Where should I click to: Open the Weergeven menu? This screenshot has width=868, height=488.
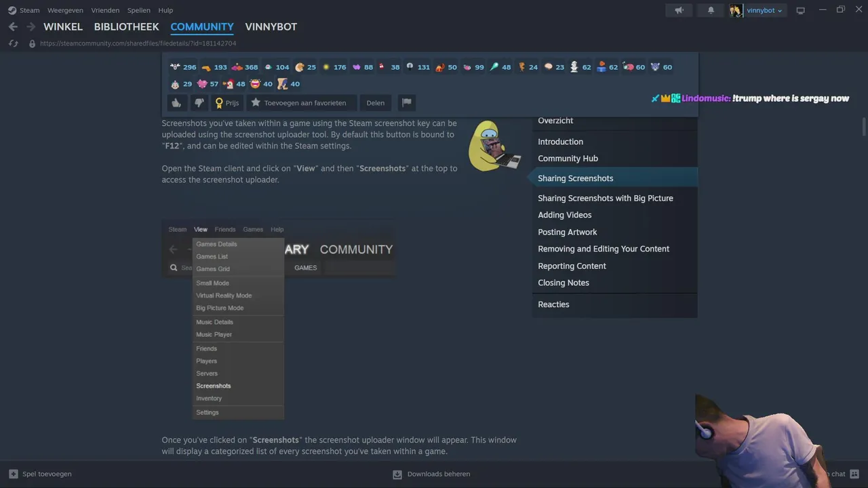64,10
